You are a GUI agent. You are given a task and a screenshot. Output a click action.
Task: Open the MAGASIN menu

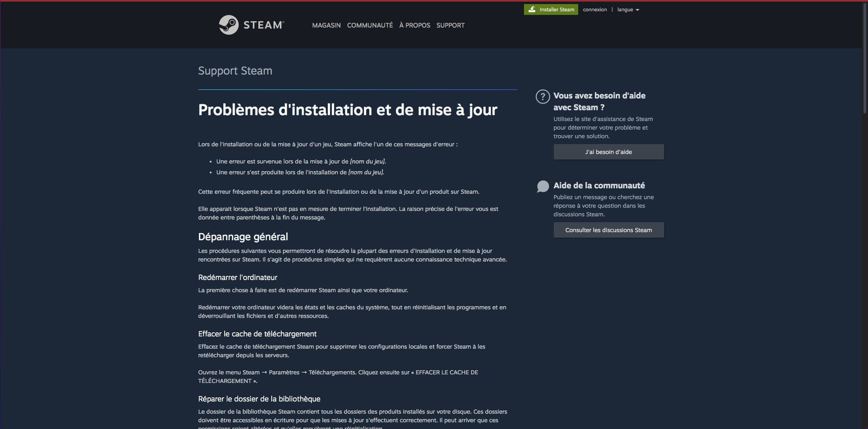(x=326, y=25)
